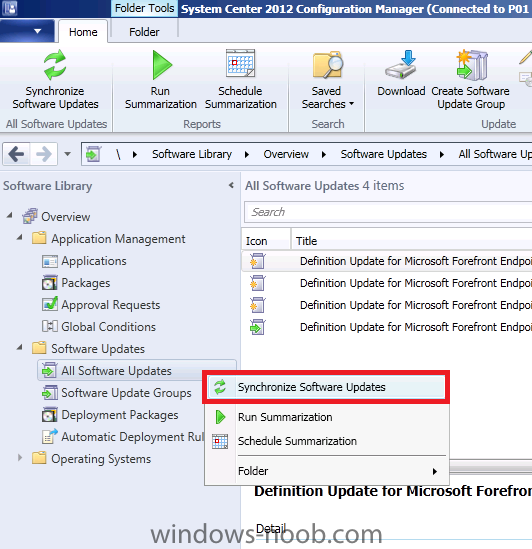
Task: Click the first Definition Update row icon
Action: pos(257,261)
